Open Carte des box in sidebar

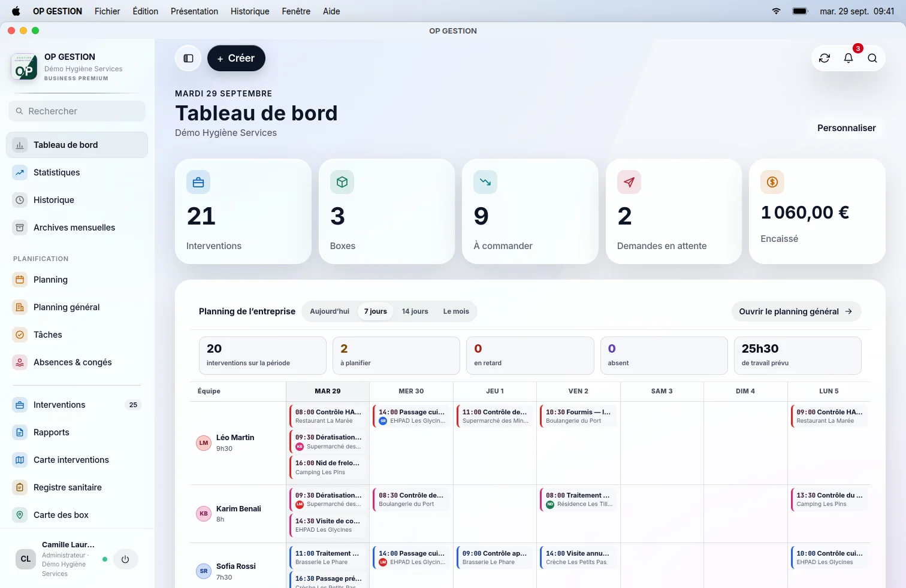[77, 515]
